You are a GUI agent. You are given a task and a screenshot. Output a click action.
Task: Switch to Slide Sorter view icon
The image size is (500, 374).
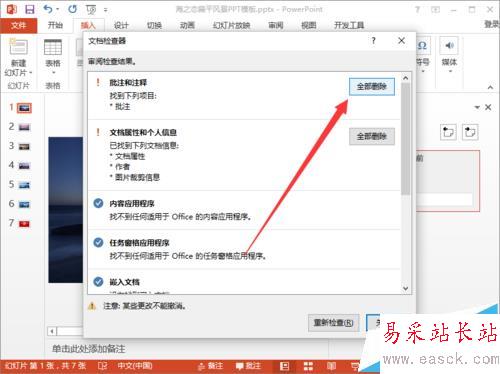[x=308, y=366]
